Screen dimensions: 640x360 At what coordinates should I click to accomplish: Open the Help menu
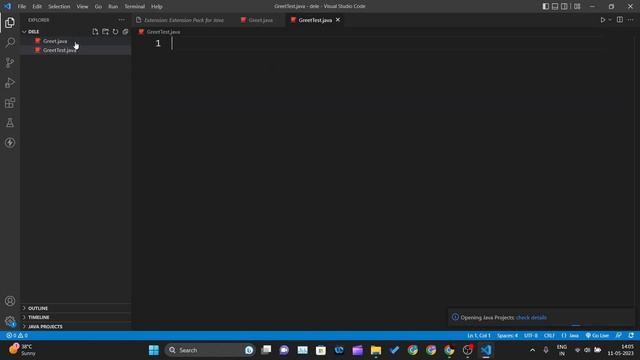point(157,6)
